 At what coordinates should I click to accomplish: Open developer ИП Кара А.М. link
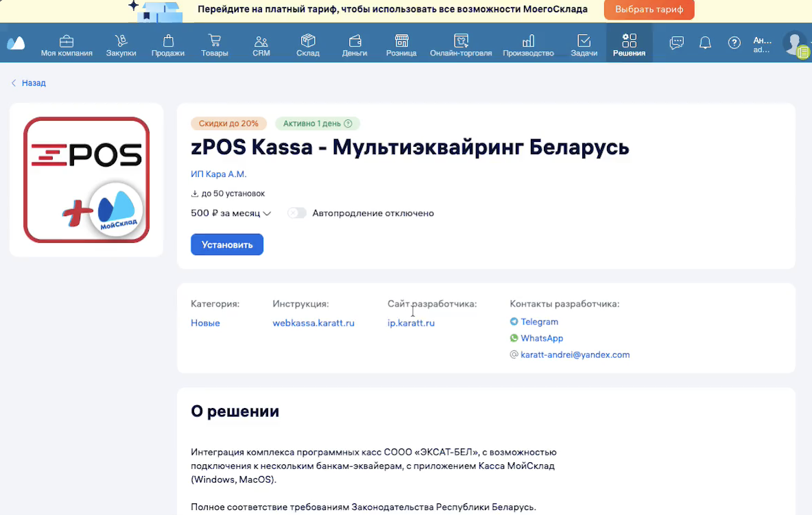[x=219, y=174]
